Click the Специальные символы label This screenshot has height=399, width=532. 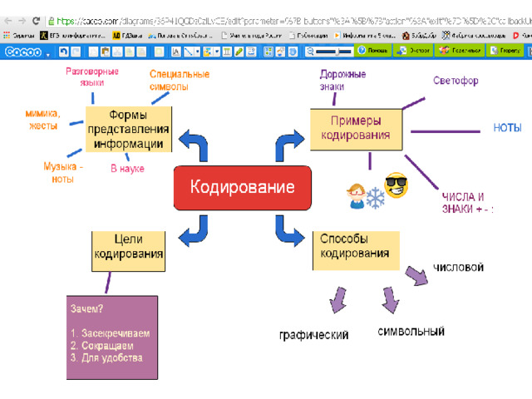tap(180, 81)
